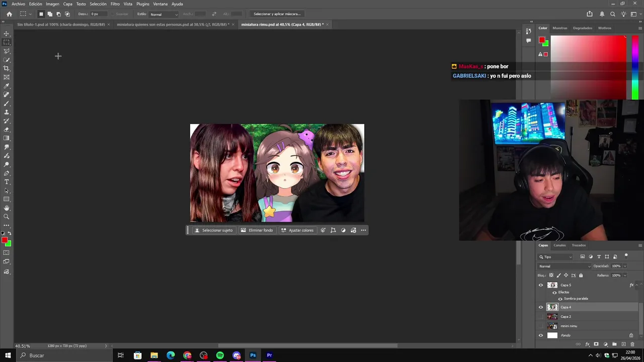Viewport: 644px width, 362px height.
Task: Click the delete layer trash icon
Action: click(632, 344)
